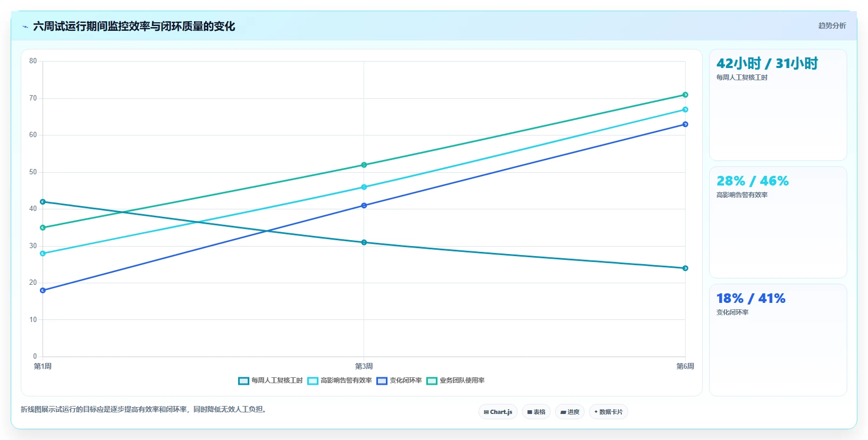Click the 表格 tag chip
This screenshot has height=440, width=868.
[536, 412]
